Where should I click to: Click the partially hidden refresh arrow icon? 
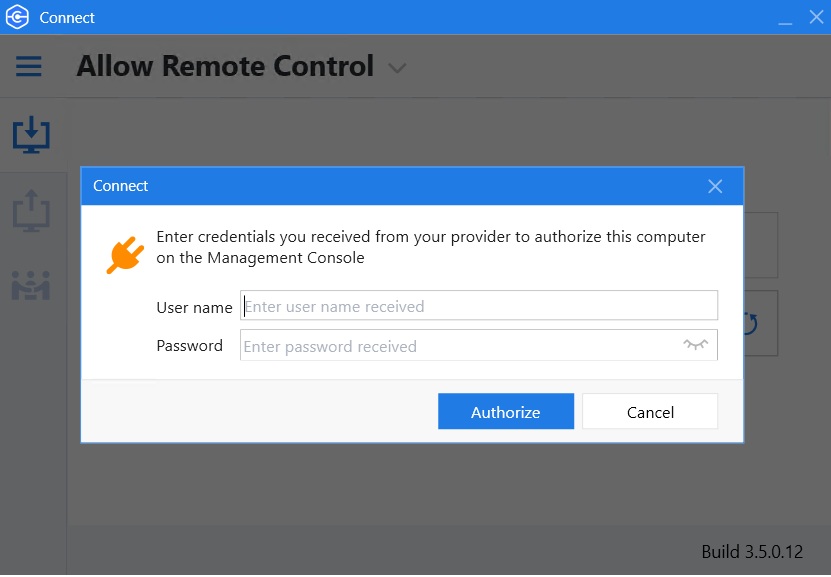pos(750,323)
